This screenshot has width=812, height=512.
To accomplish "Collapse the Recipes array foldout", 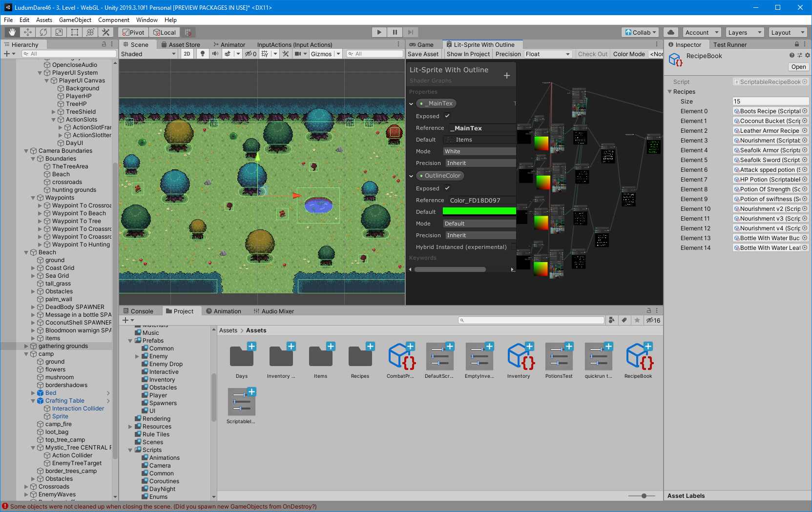I will click(x=670, y=92).
